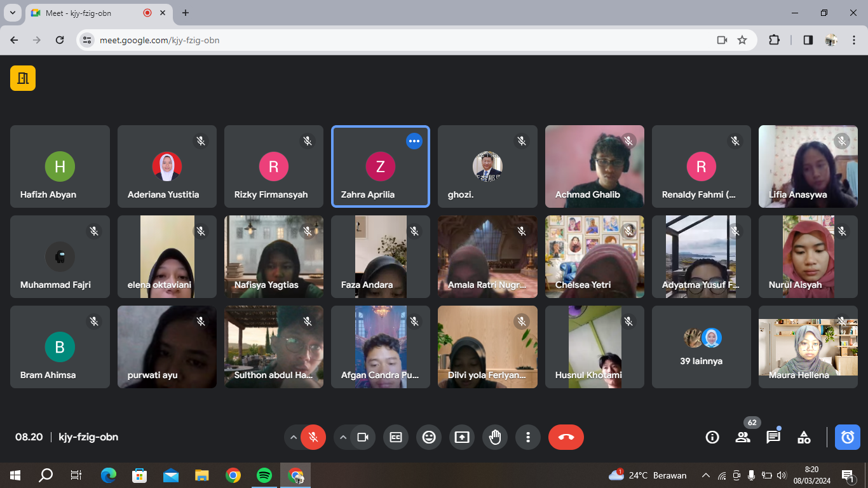The width and height of the screenshot is (868, 488).
Task: Open the chat messages panel
Action: click(x=773, y=437)
